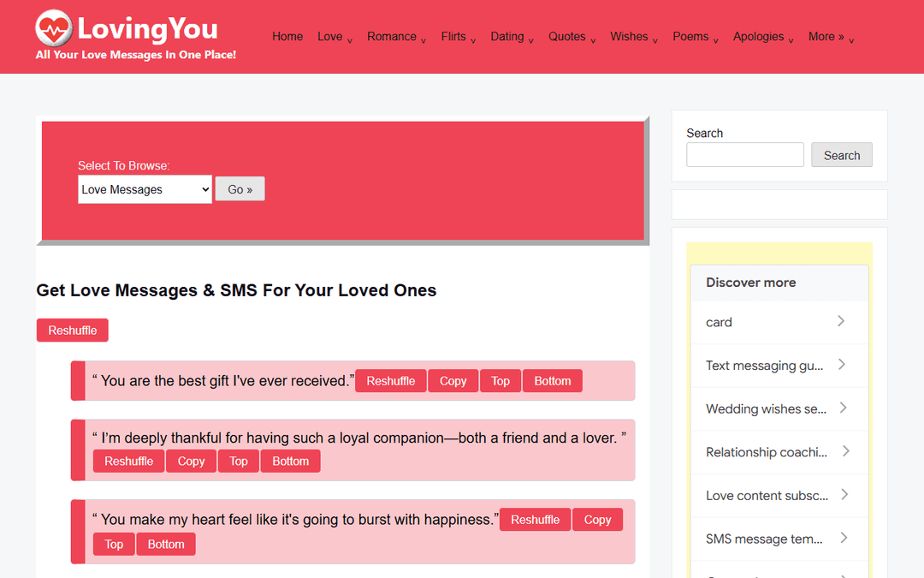Expand the Apologies menu
Screen dimensions: 924x578
[764, 37]
